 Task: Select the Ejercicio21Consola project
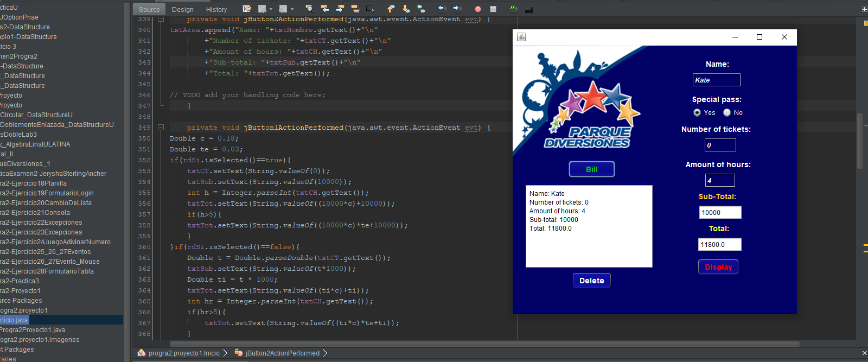coord(35,213)
